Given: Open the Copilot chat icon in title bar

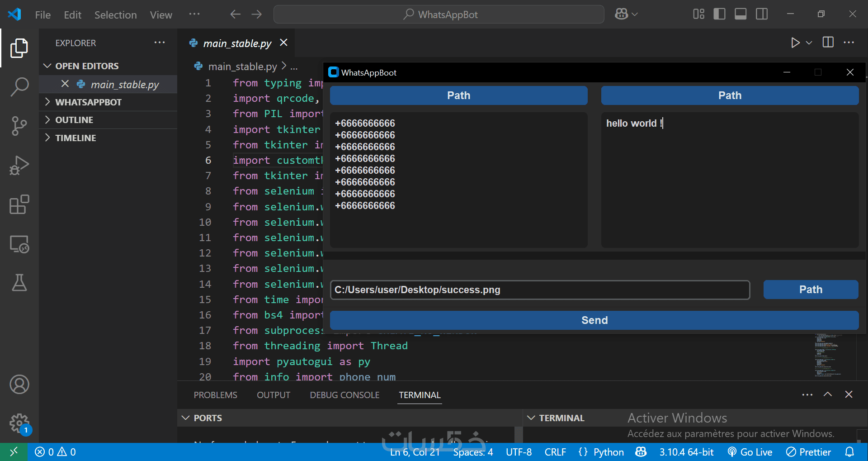Looking at the screenshot, I should (621, 14).
